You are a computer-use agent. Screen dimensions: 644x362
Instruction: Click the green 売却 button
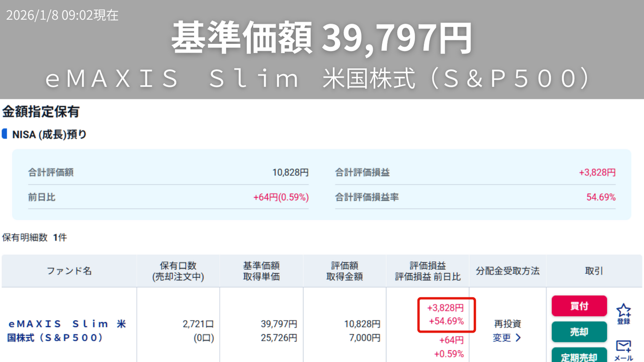tap(579, 332)
